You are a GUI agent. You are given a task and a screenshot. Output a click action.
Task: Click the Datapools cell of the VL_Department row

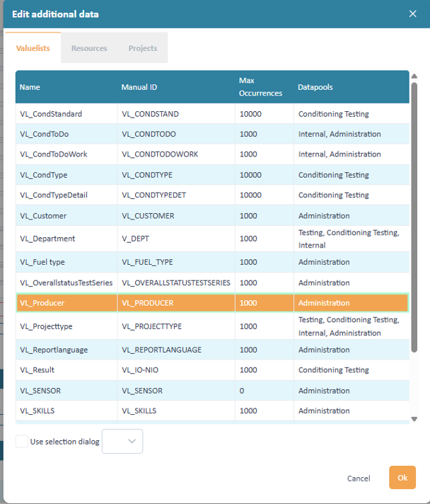pos(351,239)
